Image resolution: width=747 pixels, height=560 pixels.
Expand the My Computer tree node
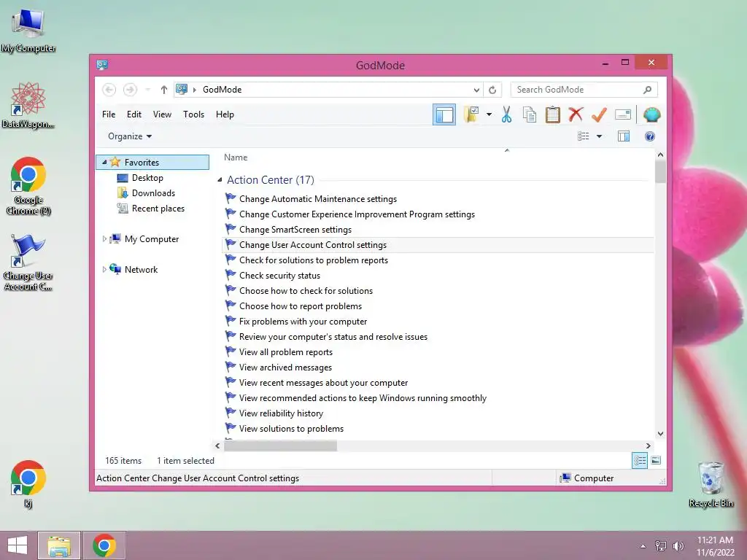click(x=104, y=239)
